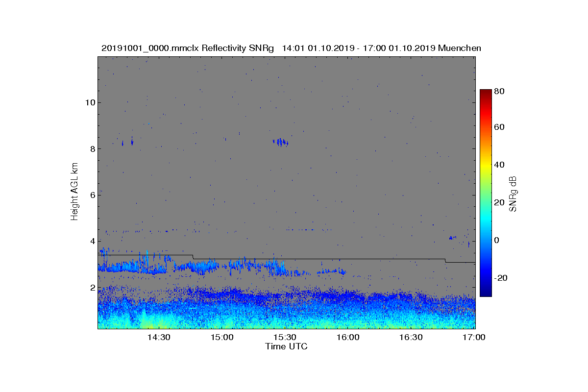The width and height of the screenshot is (588, 392).
Task: Click the "14:30" time tick label
Action: click(159, 337)
